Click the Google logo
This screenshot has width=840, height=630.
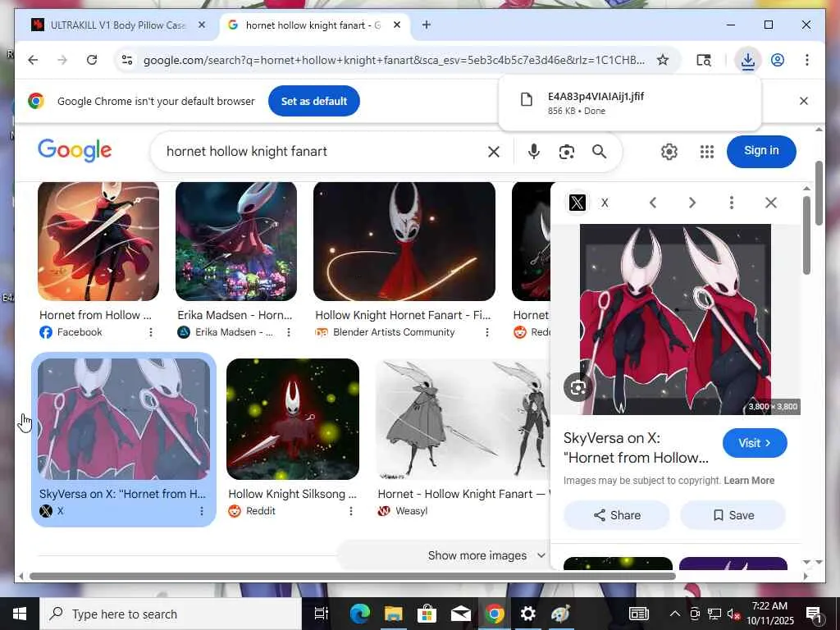75,151
